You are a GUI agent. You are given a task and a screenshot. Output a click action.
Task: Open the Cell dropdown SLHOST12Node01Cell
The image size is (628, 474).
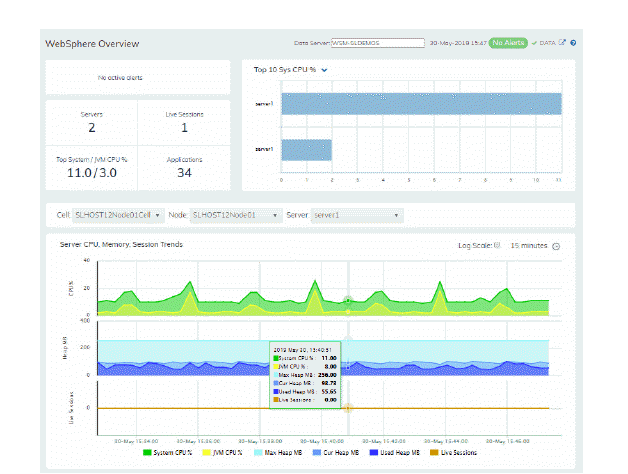[x=118, y=215]
